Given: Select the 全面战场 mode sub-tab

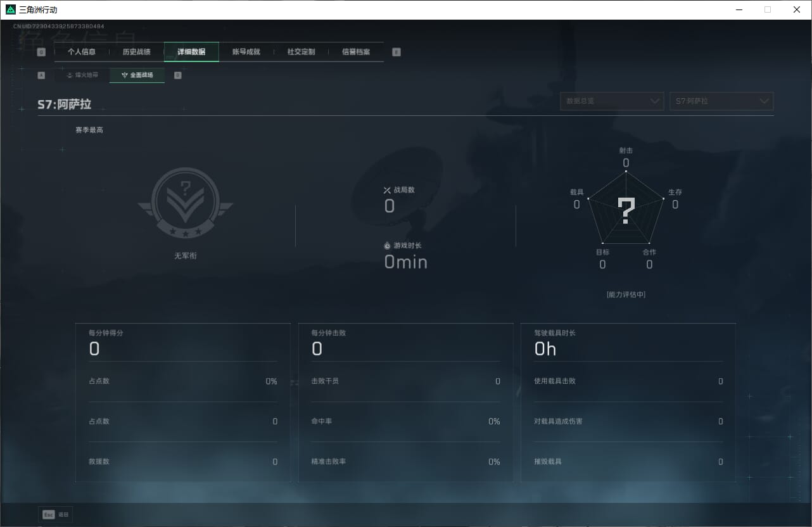Looking at the screenshot, I should (137, 75).
